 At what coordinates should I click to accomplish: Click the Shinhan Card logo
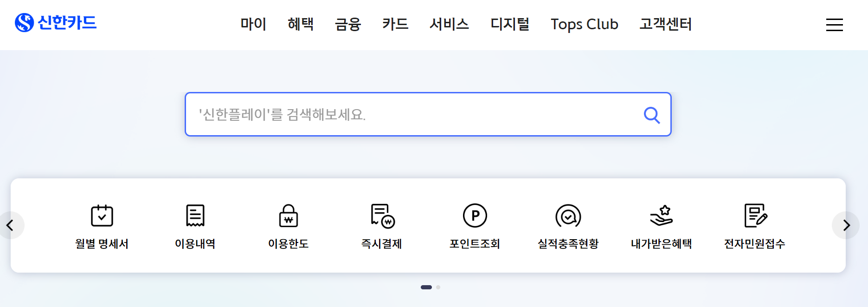[56, 22]
